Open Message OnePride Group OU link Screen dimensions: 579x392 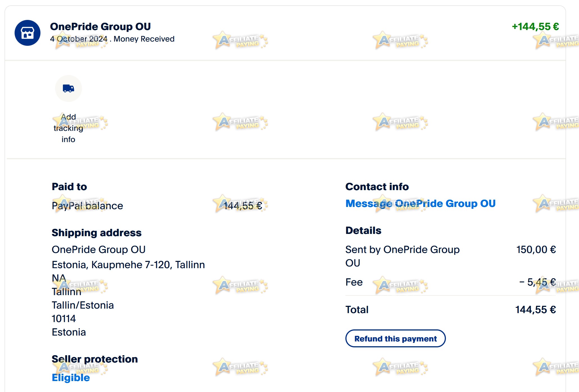[420, 203]
